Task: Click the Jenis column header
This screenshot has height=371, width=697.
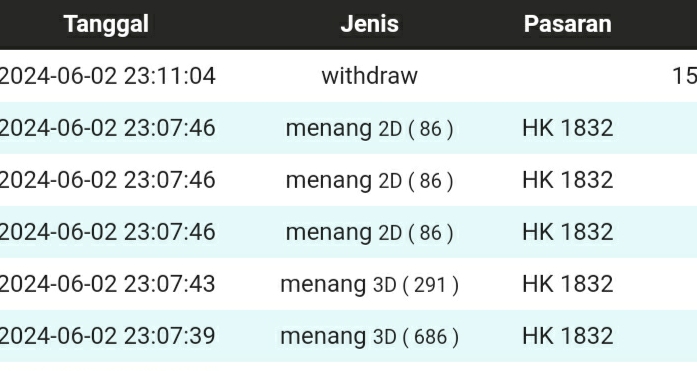Action: [369, 24]
